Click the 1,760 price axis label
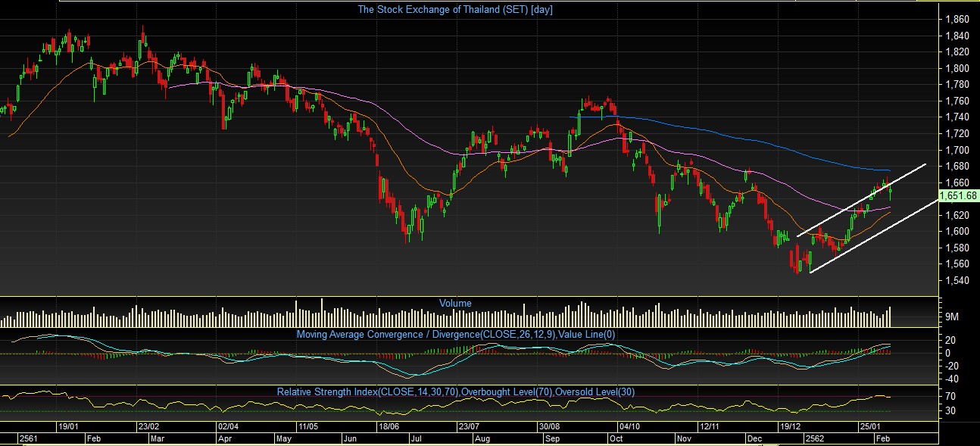 click(958, 101)
